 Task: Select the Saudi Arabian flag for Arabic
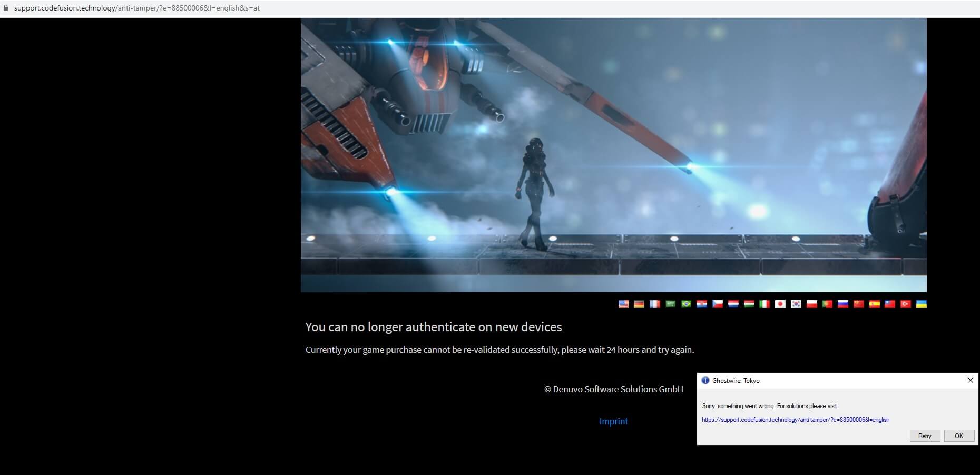(670, 304)
